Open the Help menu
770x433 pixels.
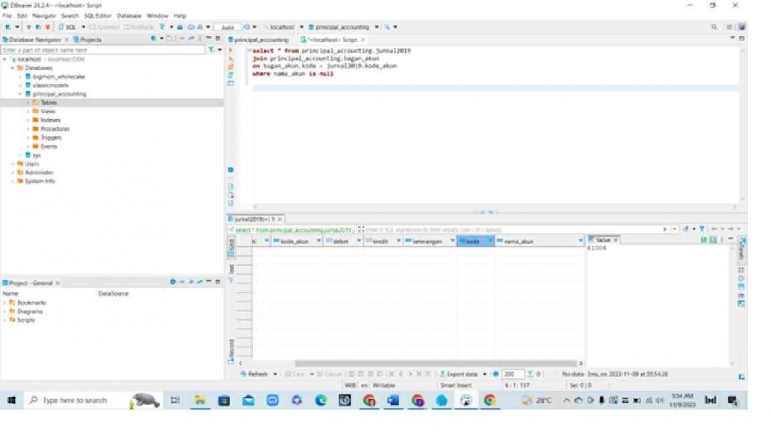tap(180, 16)
